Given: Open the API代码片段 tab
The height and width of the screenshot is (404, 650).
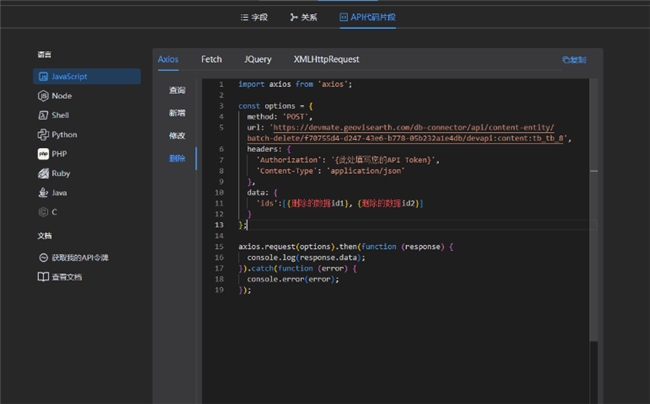Looking at the screenshot, I should 368,17.
